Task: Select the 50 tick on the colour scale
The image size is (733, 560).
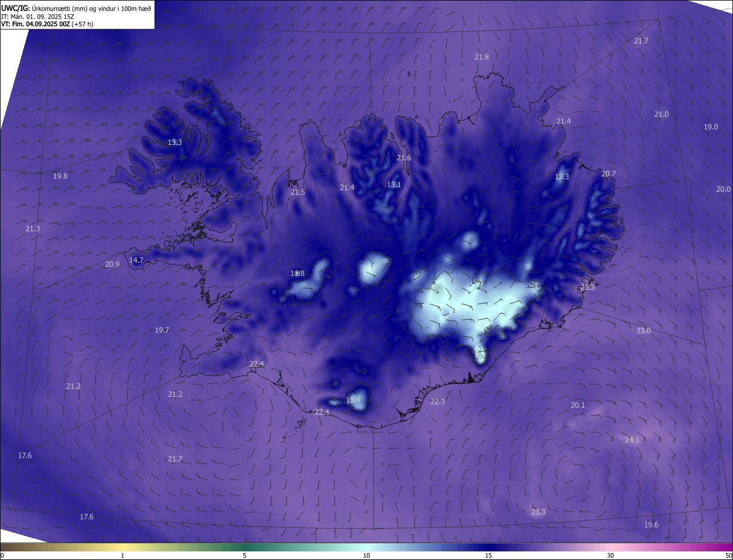Action: 728,555
